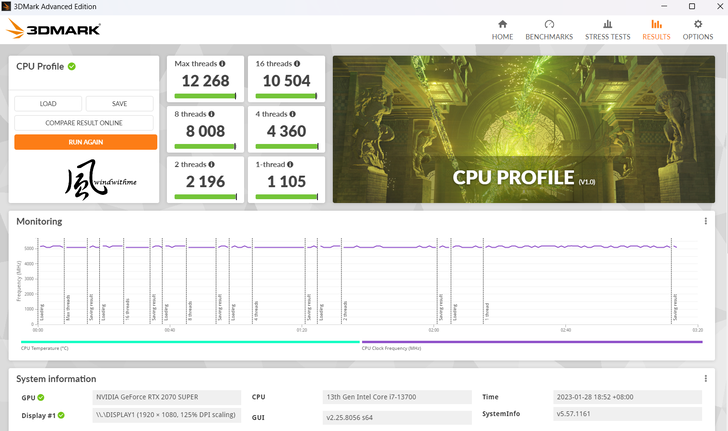
Task: Click info icon beside 16 threads
Action: coord(295,64)
